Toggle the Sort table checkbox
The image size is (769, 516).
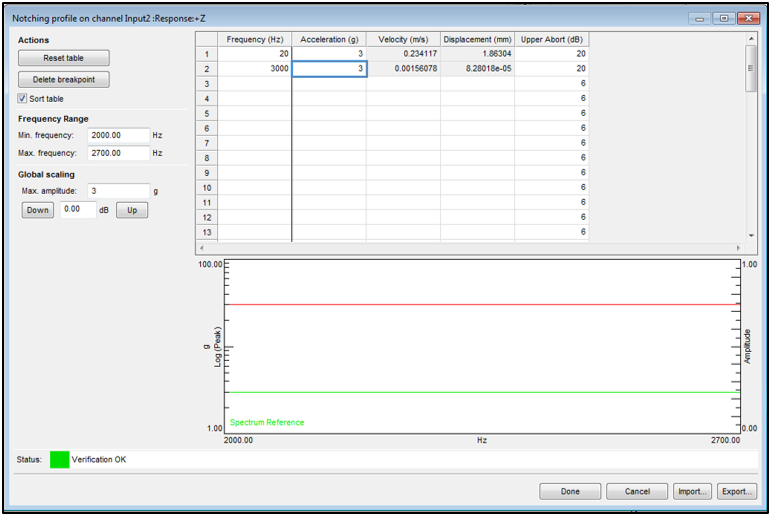click(x=23, y=99)
